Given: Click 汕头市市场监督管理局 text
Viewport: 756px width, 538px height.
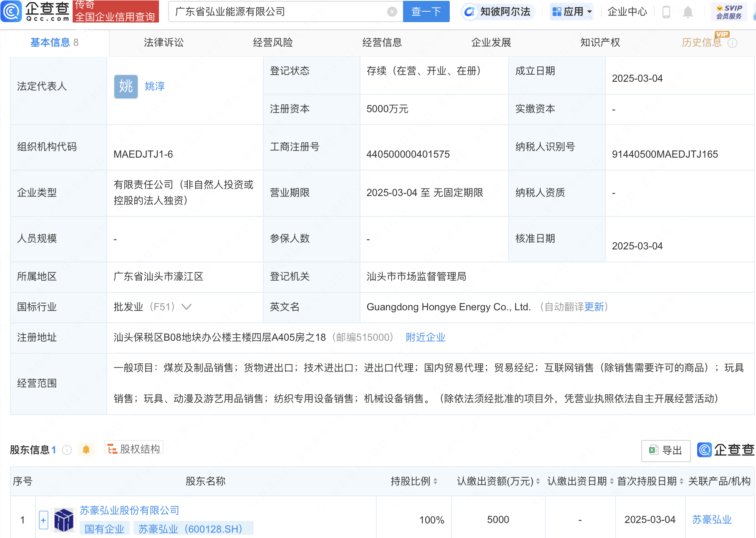Looking at the screenshot, I should point(416,277).
